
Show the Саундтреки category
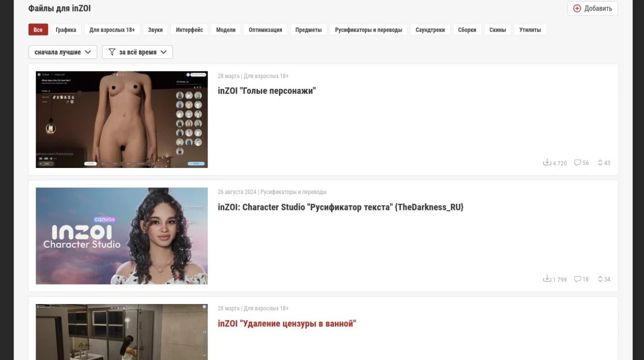(x=430, y=30)
